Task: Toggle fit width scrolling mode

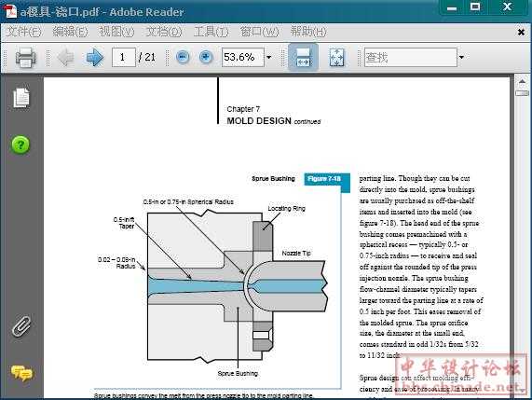Action: (x=303, y=57)
